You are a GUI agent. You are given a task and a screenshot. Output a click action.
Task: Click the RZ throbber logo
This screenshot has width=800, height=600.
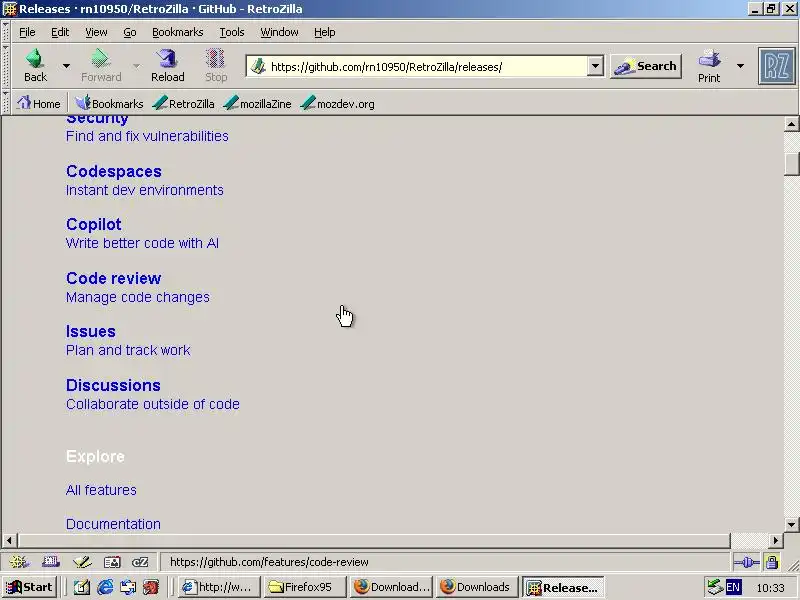777,66
